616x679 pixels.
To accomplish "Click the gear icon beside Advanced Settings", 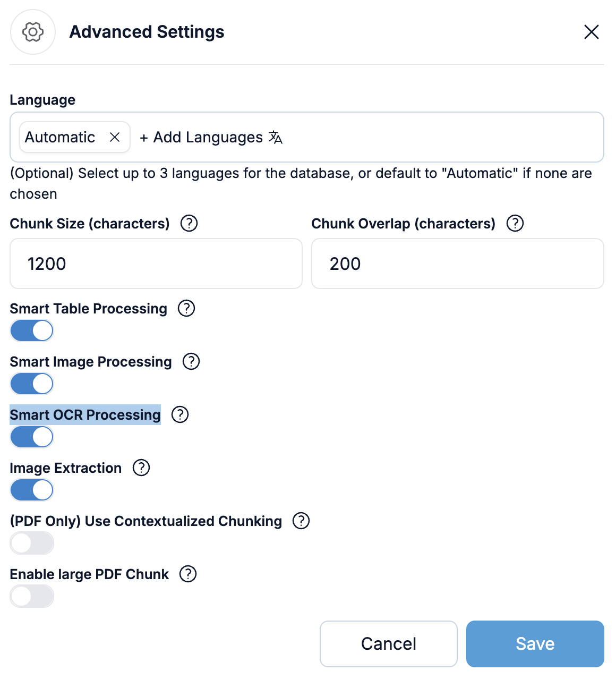I will tap(33, 32).
